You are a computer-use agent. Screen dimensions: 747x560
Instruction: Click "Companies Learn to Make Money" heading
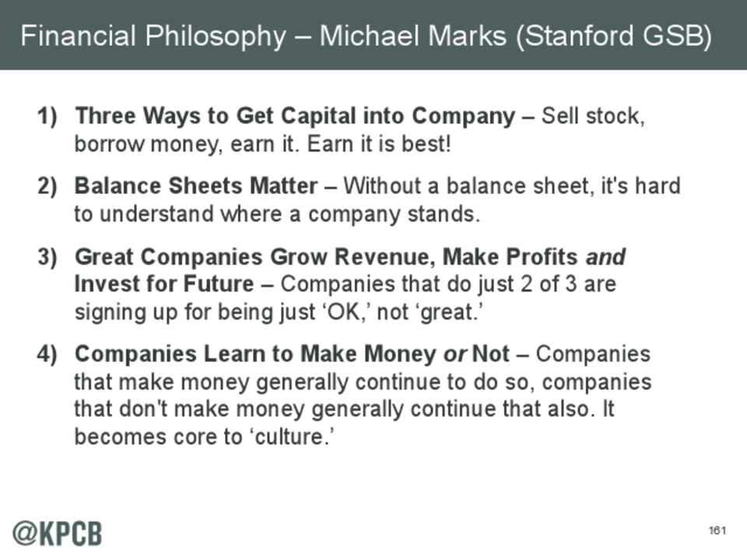254,355
